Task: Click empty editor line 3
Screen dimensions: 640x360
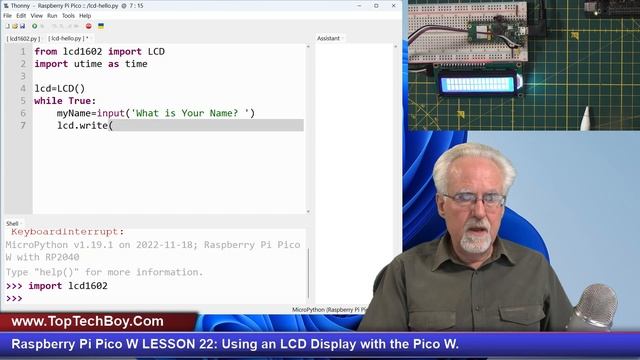Action: (x=169, y=76)
